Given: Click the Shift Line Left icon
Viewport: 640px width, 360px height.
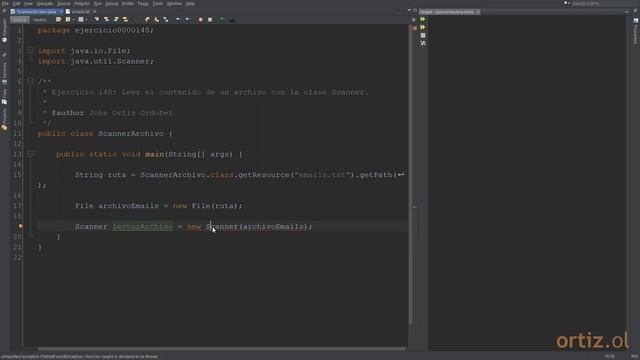Looking at the screenshot, I should (178, 20).
